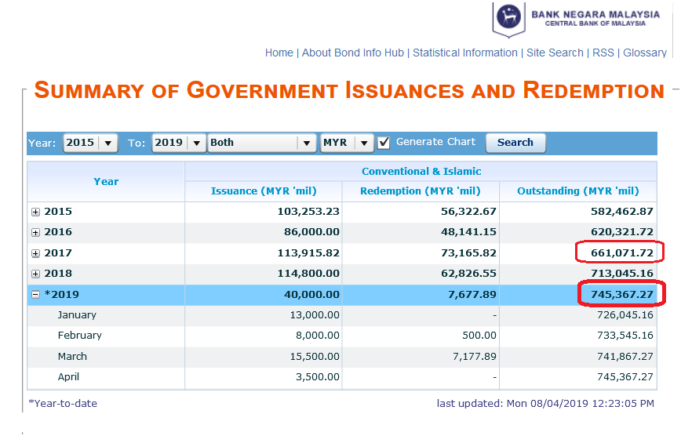Select the March row label
The height and width of the screenshot is (443, 681).
72,357
